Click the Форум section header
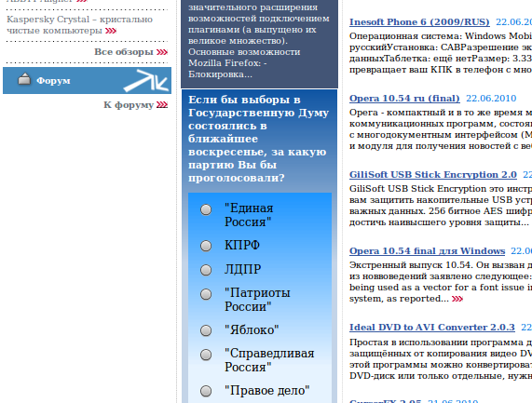The height and width of the screenshot is (403, 532). tap(87, 80)
